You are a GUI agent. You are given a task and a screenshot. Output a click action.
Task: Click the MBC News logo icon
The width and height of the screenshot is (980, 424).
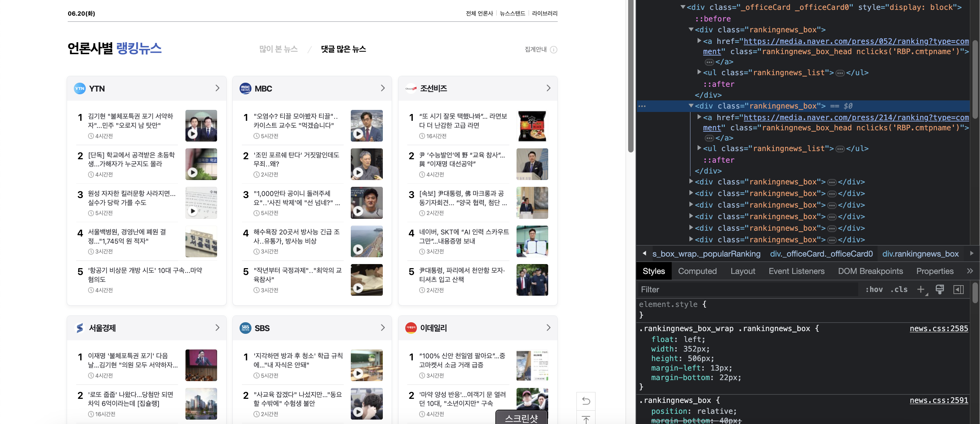click(x=245, y=88)
